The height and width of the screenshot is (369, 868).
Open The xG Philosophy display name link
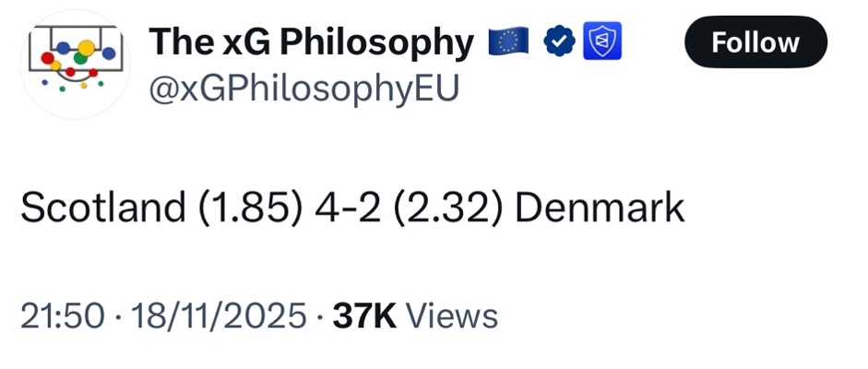click(x=311, y=42)
